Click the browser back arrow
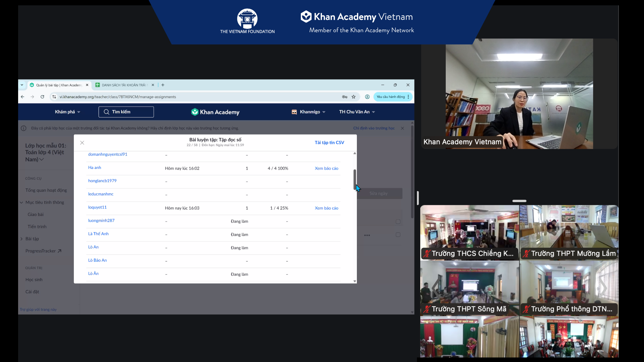The height and width of the screenshot is (362, 644). (22, 97)
